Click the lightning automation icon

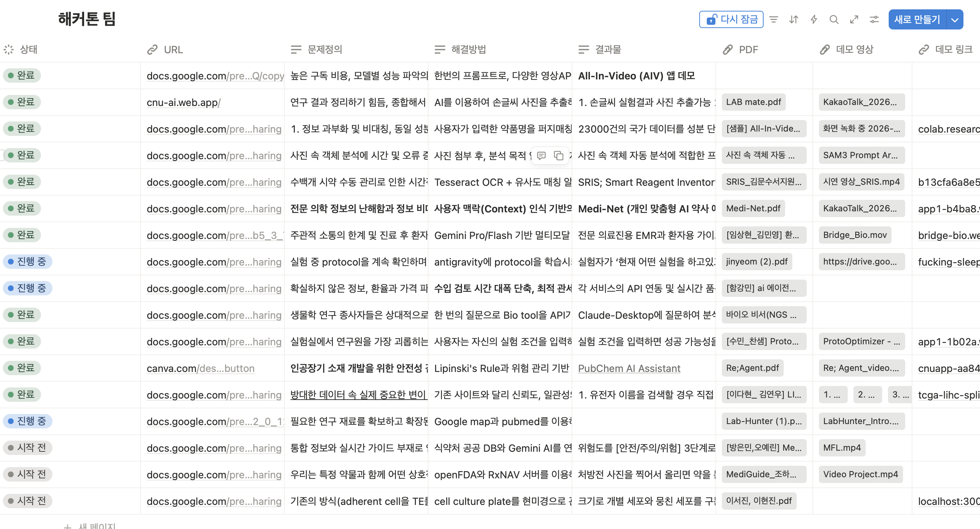click(x=814, y=19)
